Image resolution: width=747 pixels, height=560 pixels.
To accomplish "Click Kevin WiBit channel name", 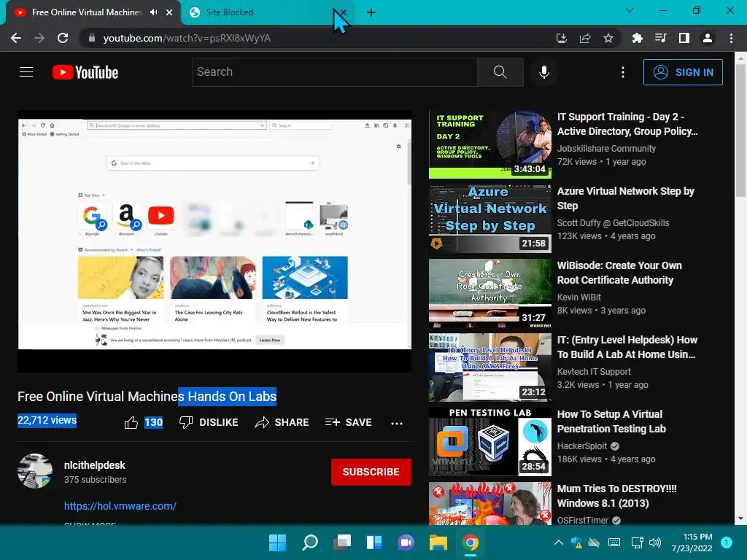I will [x=578, y=297].
